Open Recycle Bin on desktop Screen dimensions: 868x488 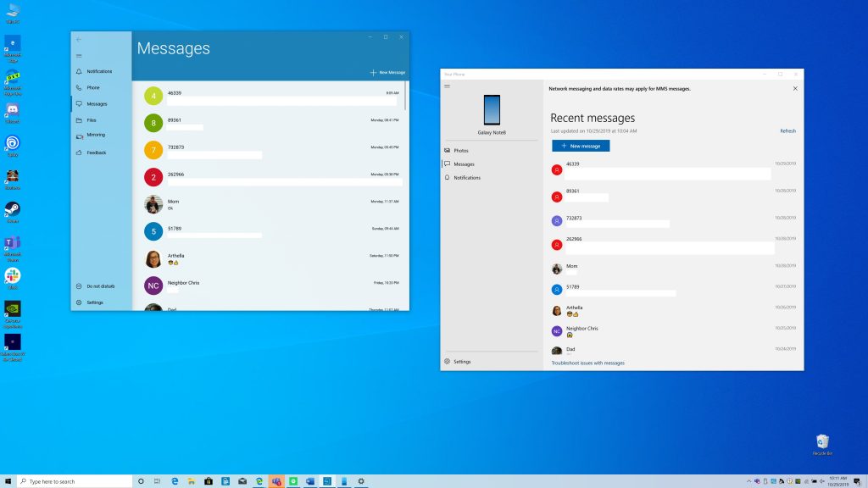822,445
